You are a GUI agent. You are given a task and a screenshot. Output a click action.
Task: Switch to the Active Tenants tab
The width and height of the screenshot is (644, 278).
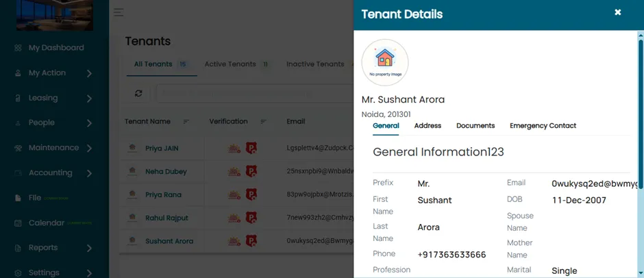point(238,64)
